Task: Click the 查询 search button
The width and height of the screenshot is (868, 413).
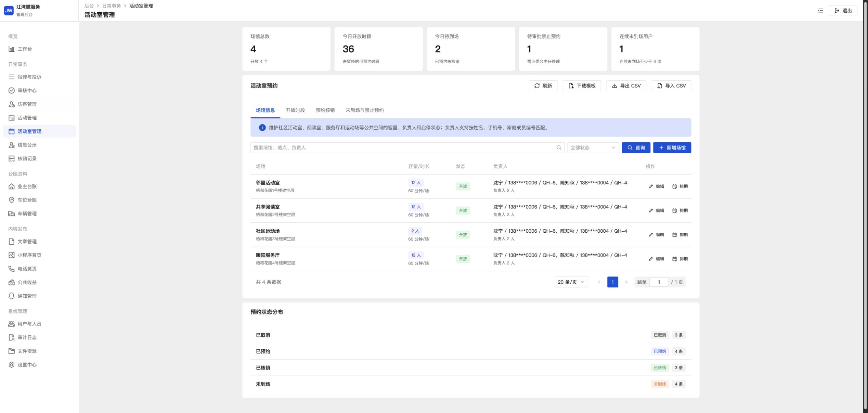Action: pyautogui.click(x=636, y=148)
